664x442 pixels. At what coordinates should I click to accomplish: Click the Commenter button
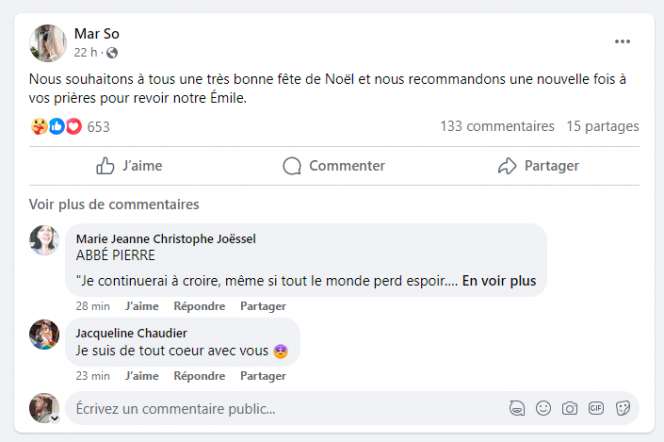(x=334, y=166)
